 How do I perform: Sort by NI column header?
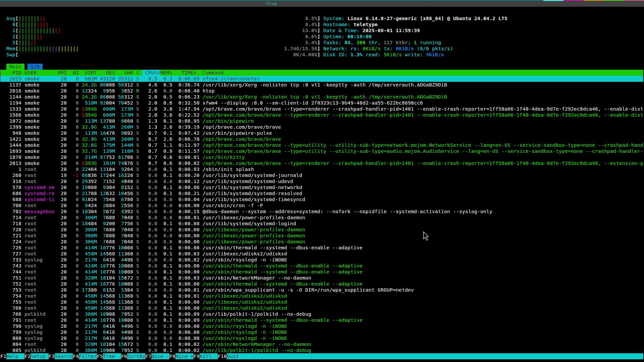[76, 73]
